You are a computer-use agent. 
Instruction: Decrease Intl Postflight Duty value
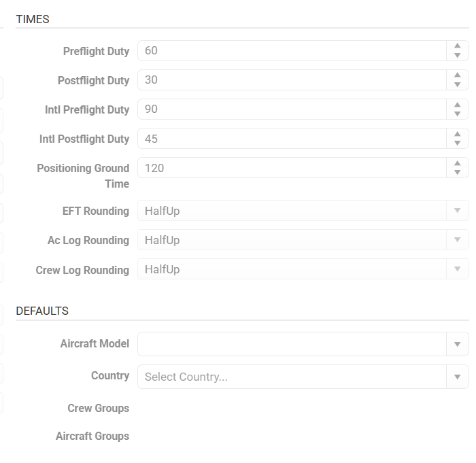pos(457,143)
